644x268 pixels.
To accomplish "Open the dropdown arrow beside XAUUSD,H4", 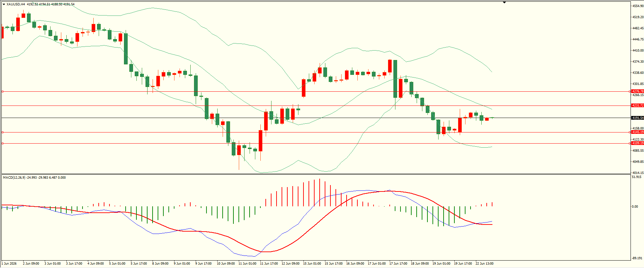I will coord(4,4).
